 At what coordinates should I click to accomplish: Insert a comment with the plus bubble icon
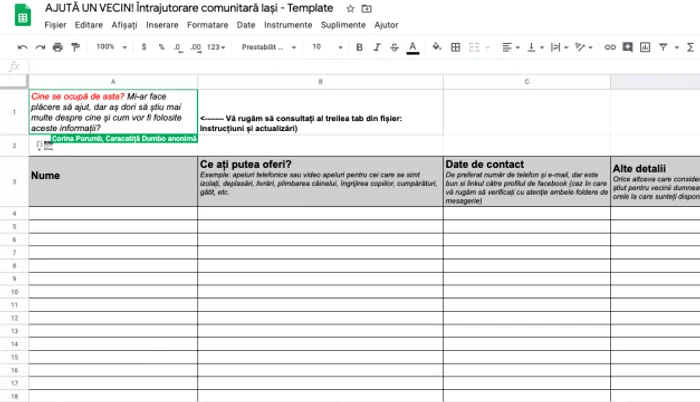[627, 47]
